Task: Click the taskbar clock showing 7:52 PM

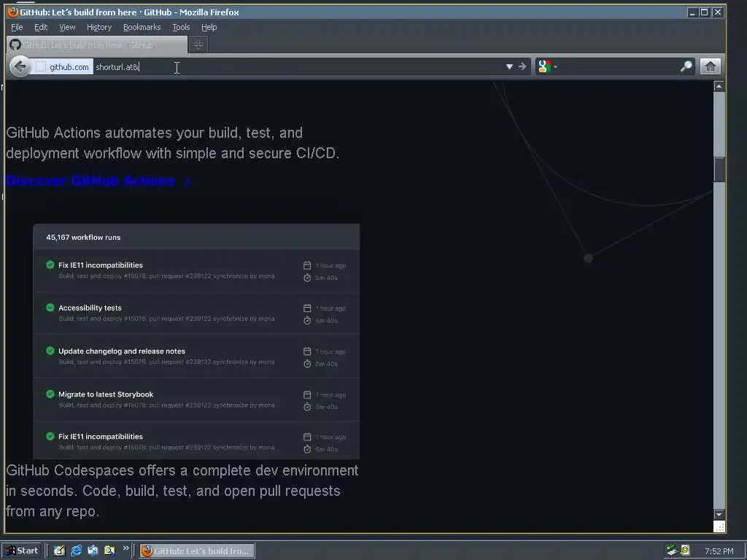Action: (x=719, y=551)
